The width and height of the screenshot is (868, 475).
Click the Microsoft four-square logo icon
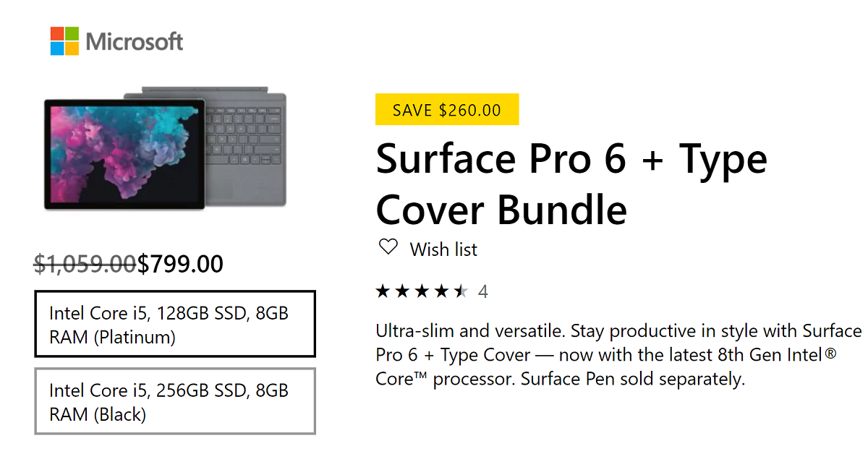[x=64, y=41]
